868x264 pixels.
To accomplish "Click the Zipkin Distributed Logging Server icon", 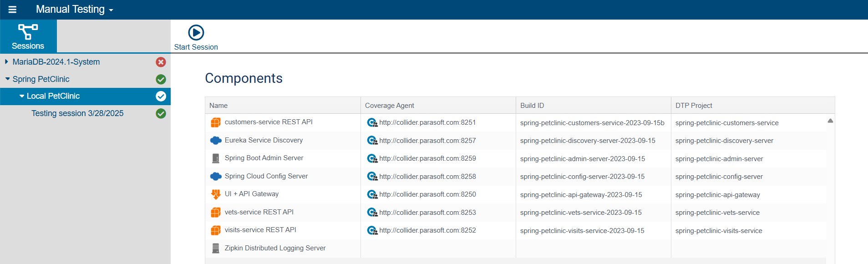I will pos(216,248).
